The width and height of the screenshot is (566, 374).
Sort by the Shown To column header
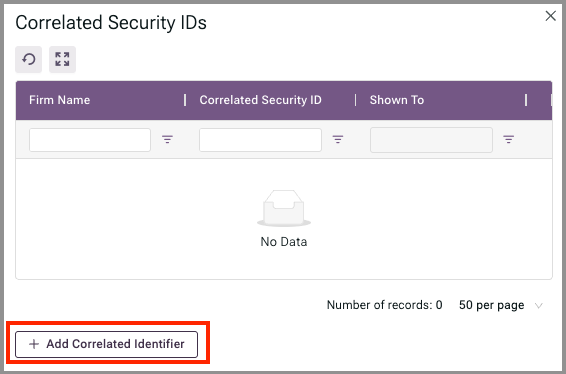[397, 100]
